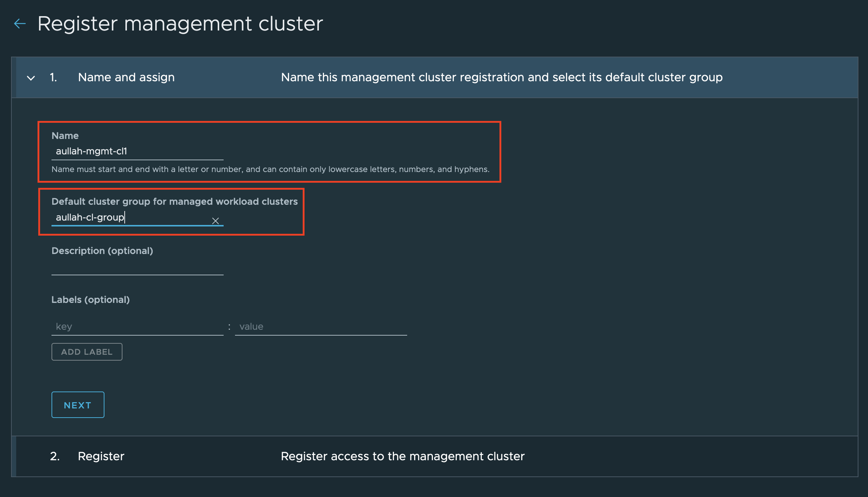
Task: Click step number 2 indicator
Action: 54,456
